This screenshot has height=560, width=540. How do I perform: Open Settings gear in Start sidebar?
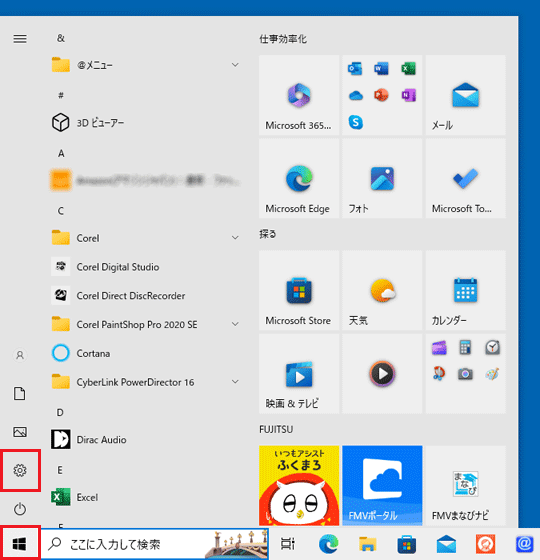[20, 470]
